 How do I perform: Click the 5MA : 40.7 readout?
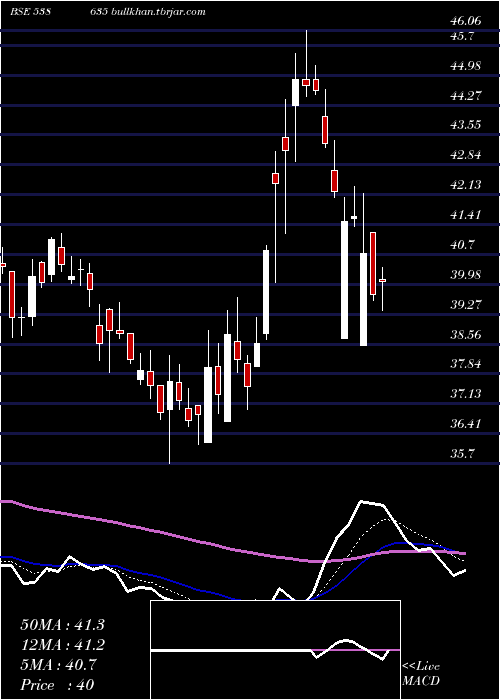point(58,665)
